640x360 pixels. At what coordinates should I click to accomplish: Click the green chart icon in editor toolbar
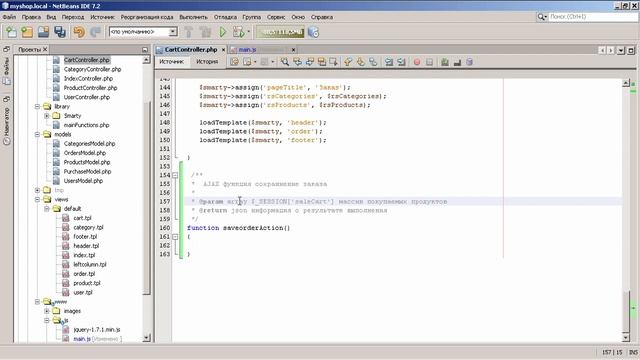(x=445, y=62)
